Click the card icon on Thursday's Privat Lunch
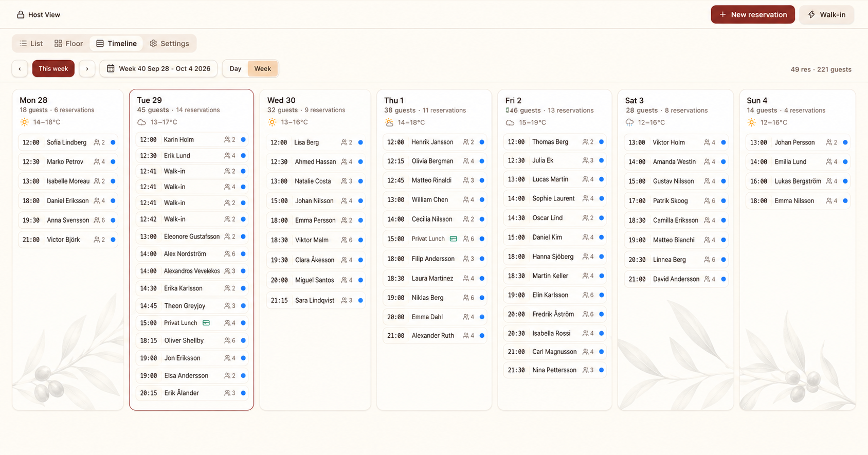The height and width of the screenshot is (455, 868). pos(454,239)
